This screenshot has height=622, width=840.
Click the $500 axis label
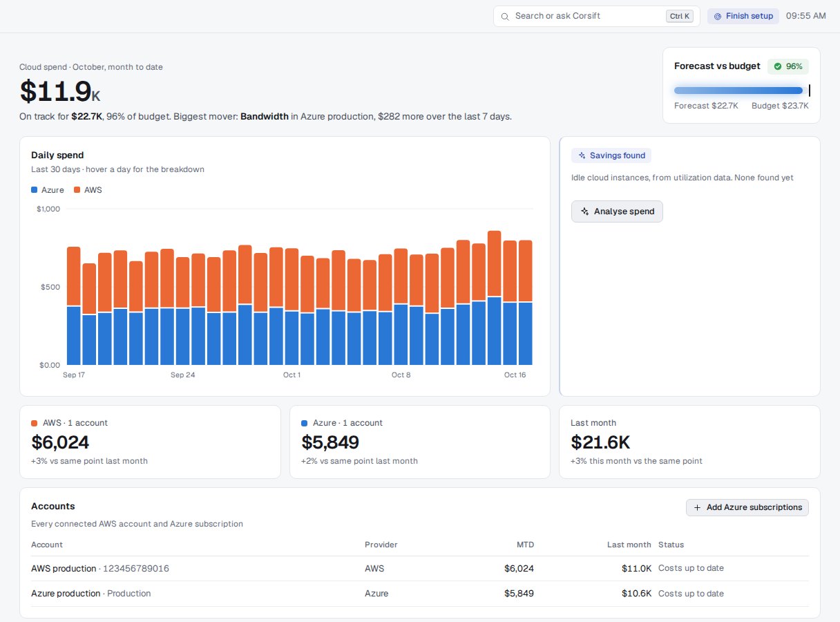pyautogui.click(x=50, y=287)
